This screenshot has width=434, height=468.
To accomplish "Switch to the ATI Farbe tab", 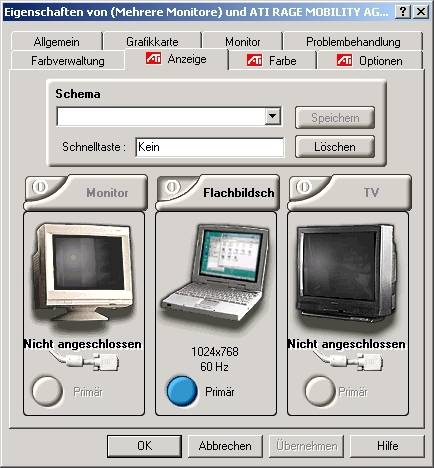I will pos(272,61).
